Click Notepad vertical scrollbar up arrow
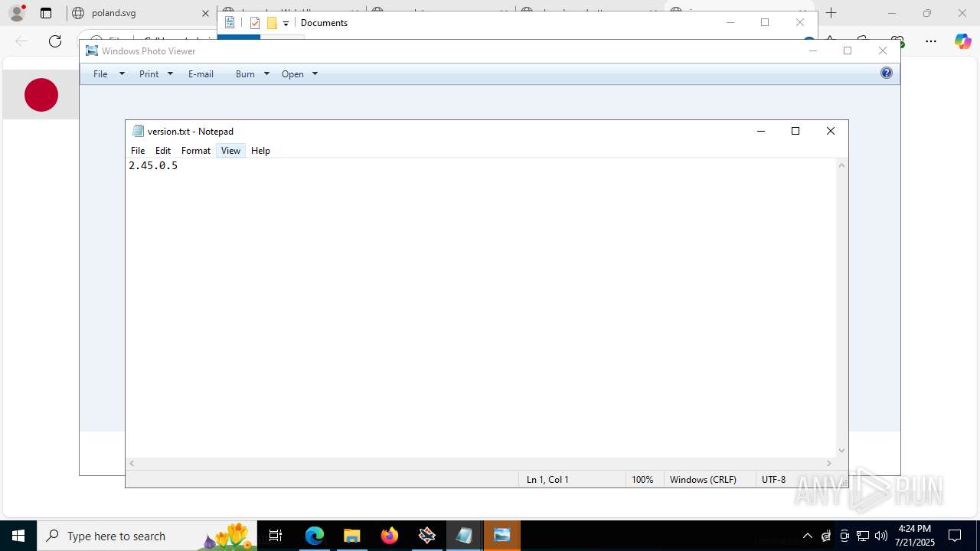 point(842,165)
